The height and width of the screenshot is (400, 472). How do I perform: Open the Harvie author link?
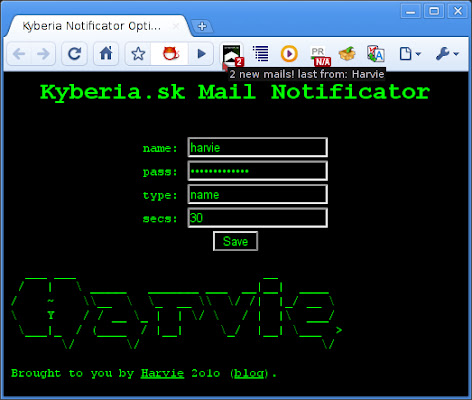162,373
